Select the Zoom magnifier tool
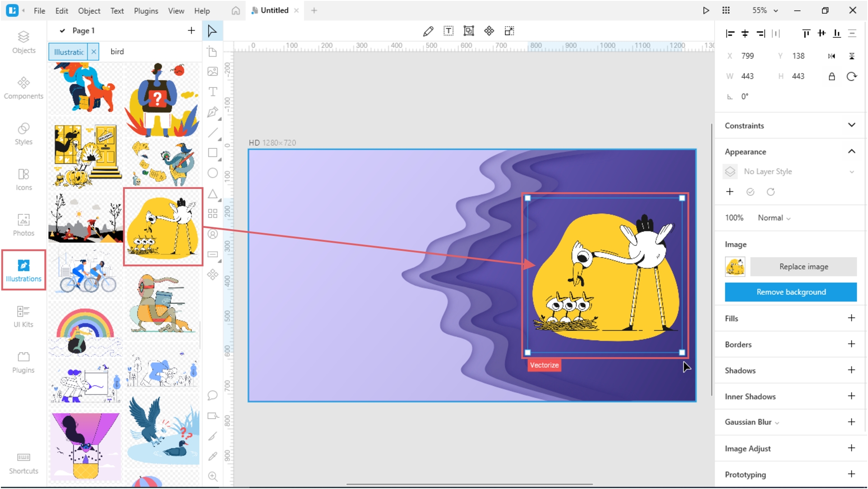This screenshot has height=489, width=868. click(212, 476)
